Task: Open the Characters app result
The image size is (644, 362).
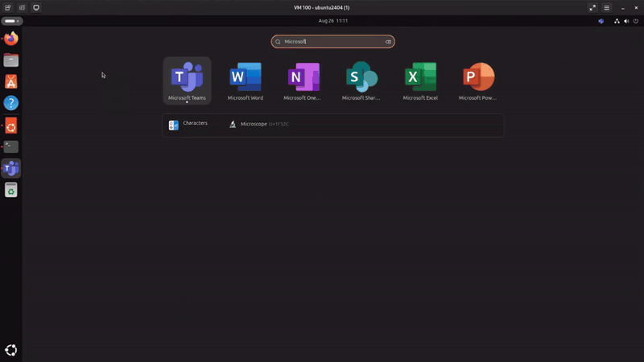Action: click(188, 125)
